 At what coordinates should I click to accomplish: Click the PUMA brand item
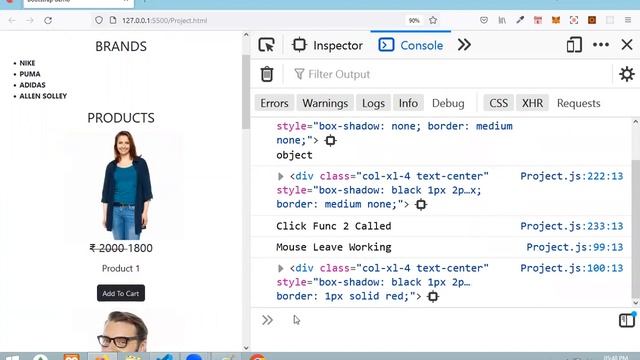pos(30,74)
